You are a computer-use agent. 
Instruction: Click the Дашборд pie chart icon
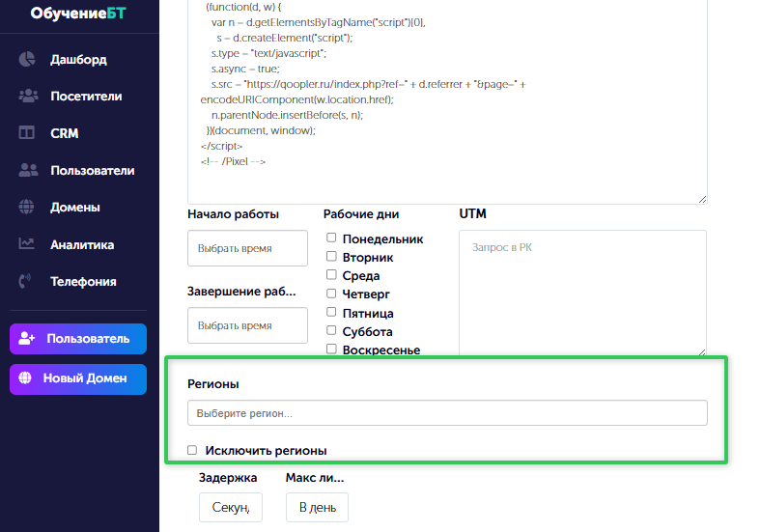[27, 59]
